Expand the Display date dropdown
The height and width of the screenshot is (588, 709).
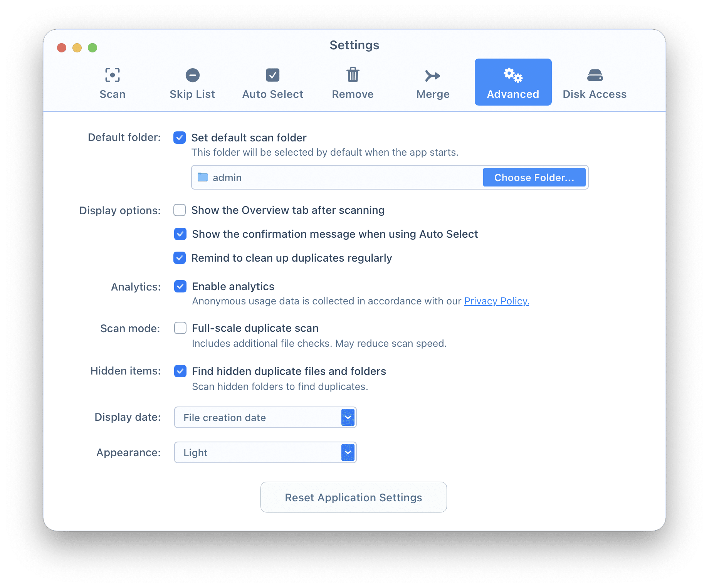[x=348, y=417]
